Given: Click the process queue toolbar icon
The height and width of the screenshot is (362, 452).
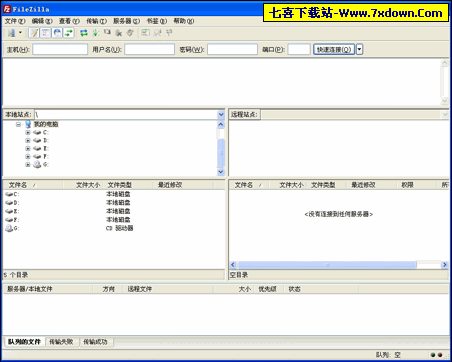Looking at the screenshot, I should [95, 33].
